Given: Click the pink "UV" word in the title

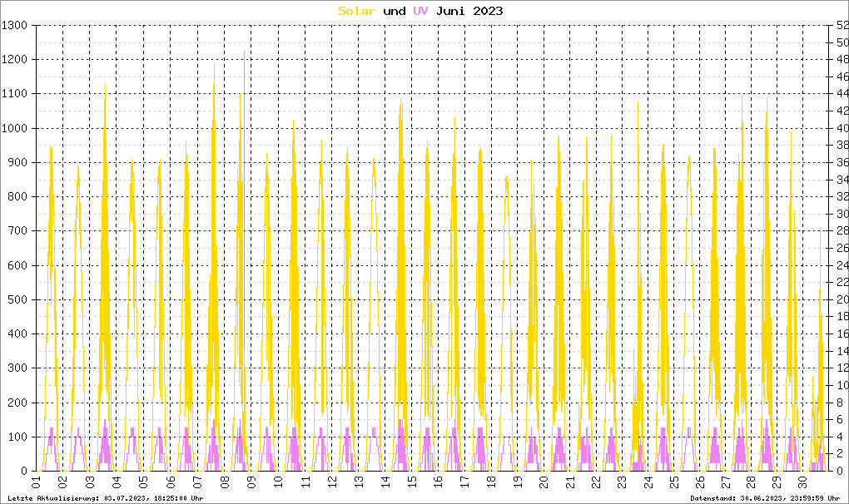Looking at the screenshot, I should coord(420,11).
